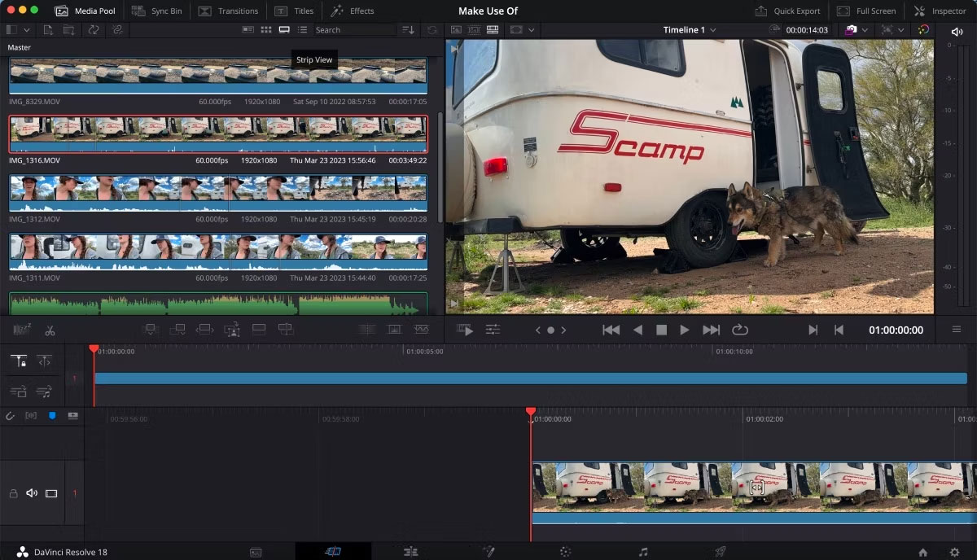
Task: Click the Fast Review icon
Action: pos(466,330)
